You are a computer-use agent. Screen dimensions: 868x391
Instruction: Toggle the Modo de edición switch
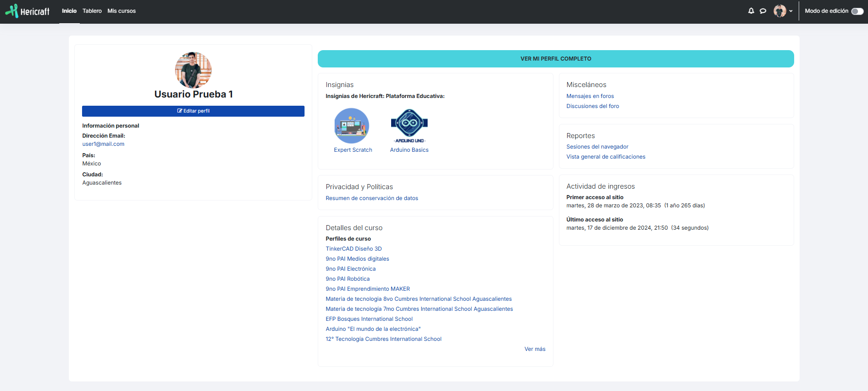pyautogui.click(x=857, y=11)
